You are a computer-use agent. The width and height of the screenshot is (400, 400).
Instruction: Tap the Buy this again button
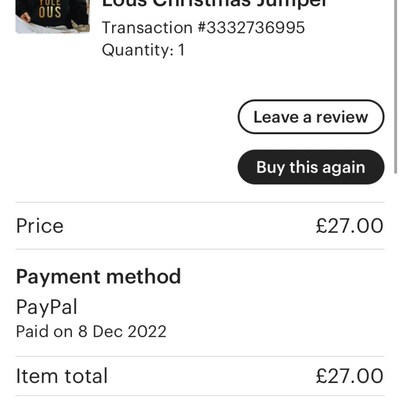pos(311,167)
